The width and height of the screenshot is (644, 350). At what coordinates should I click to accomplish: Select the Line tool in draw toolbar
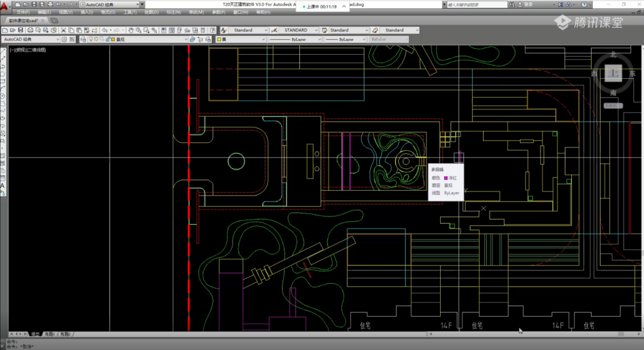pos(3,51)
